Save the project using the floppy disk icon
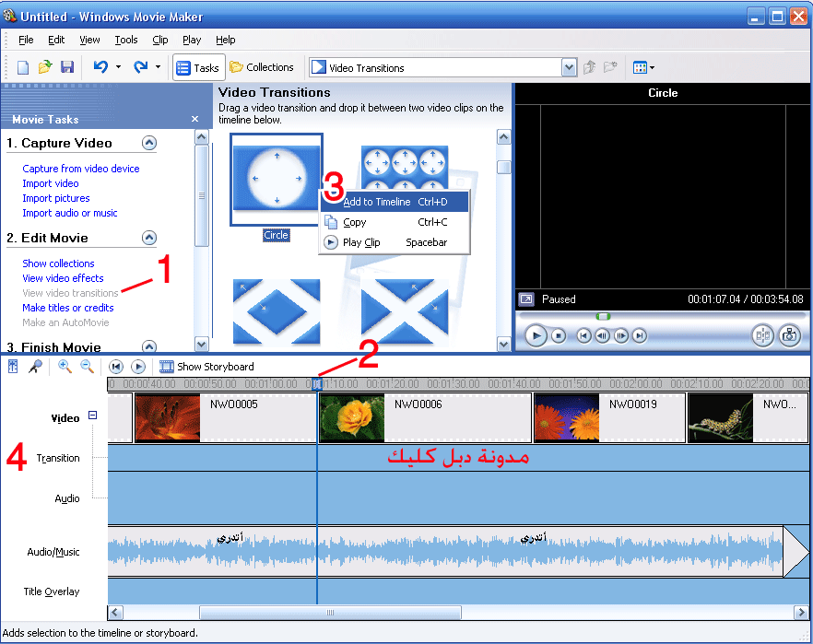 point(67,67)
